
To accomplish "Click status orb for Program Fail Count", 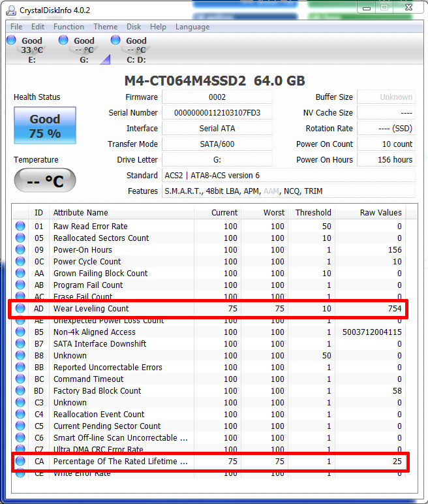I will [x=20, y=285].
